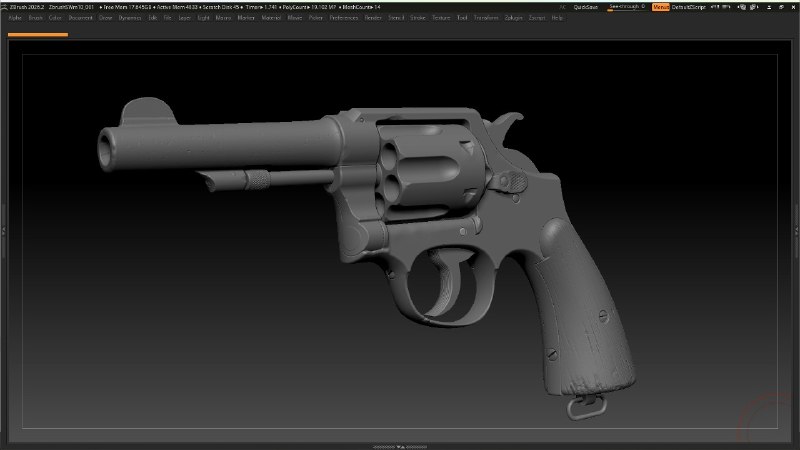Image resolution: width=800 pixels, height=450 pixels.
Task: Click the DefaultZScript button
Action: (688, 7)
